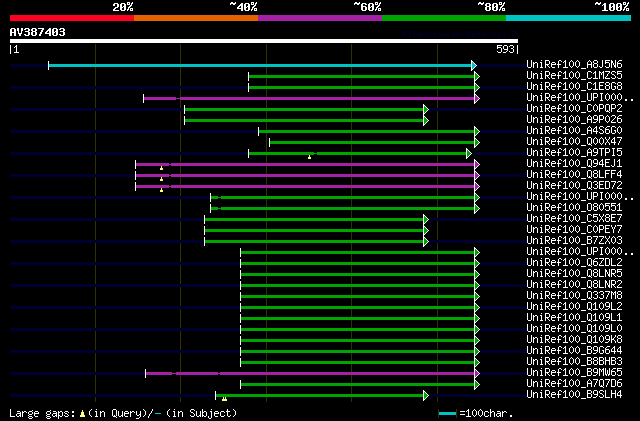Click the green arrowhead on the C5X8E7 row
The width and height of the screenshot is (640, 421).
tap(426, 220)
